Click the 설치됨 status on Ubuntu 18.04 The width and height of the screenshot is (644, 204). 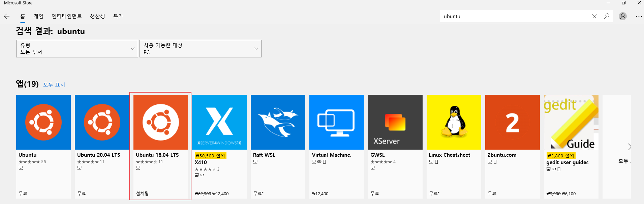coord(142,194)
